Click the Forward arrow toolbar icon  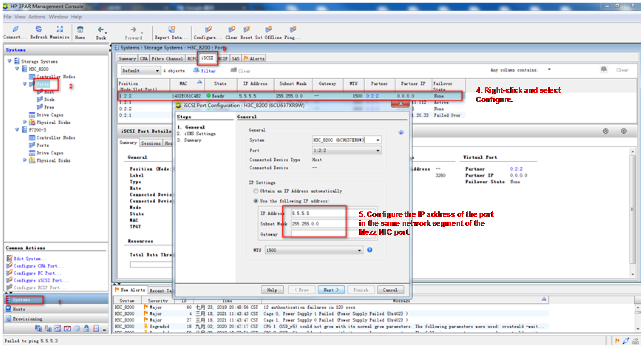133,30
